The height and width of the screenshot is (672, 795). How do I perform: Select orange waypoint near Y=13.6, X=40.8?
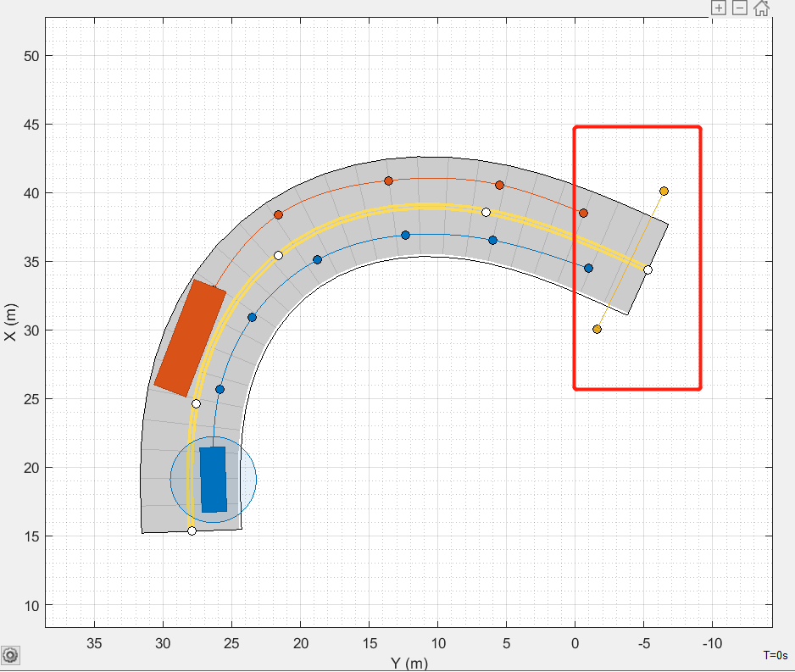pos(388,181)
